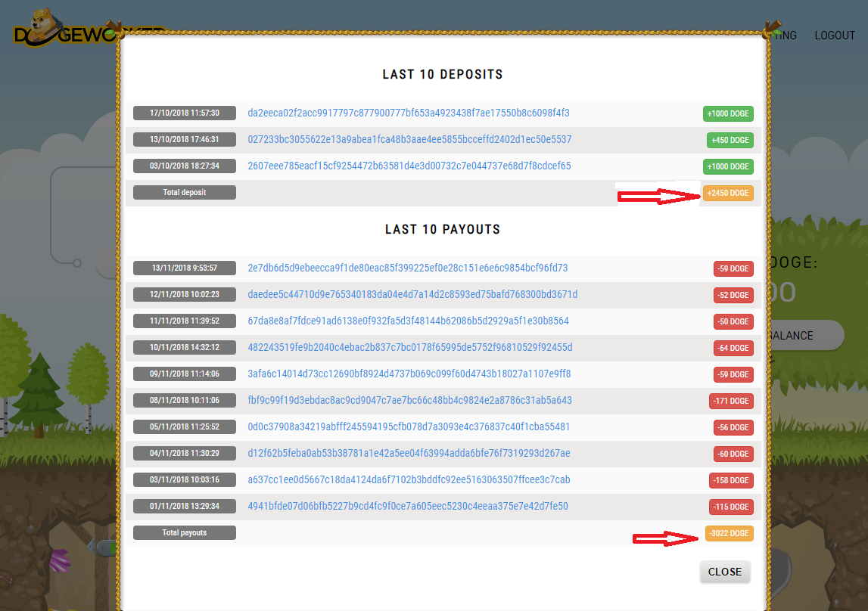Click the 03/10/2018 18:27:34 deposit date label
Screen dimensions: 868x611
click(x=184, y=166)
